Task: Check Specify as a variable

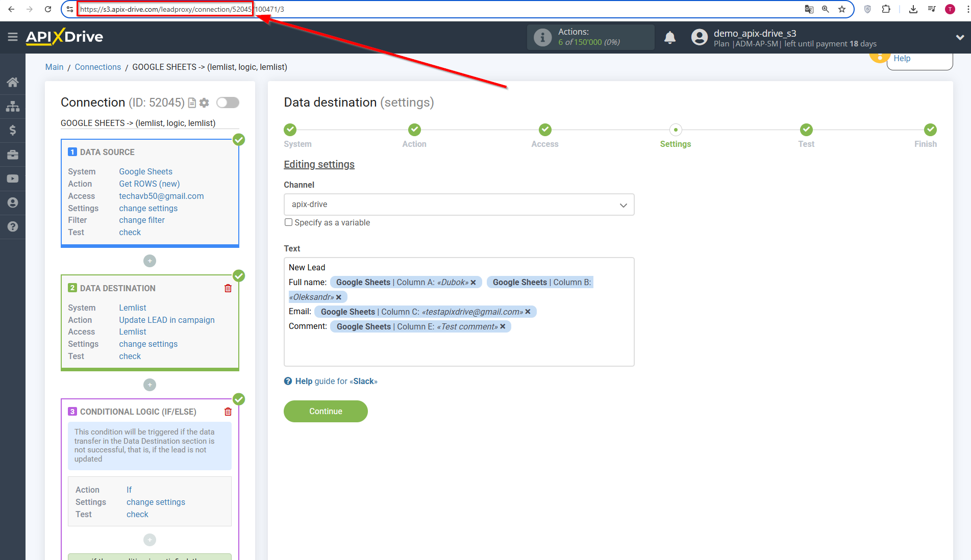Action: pos(288,222)
